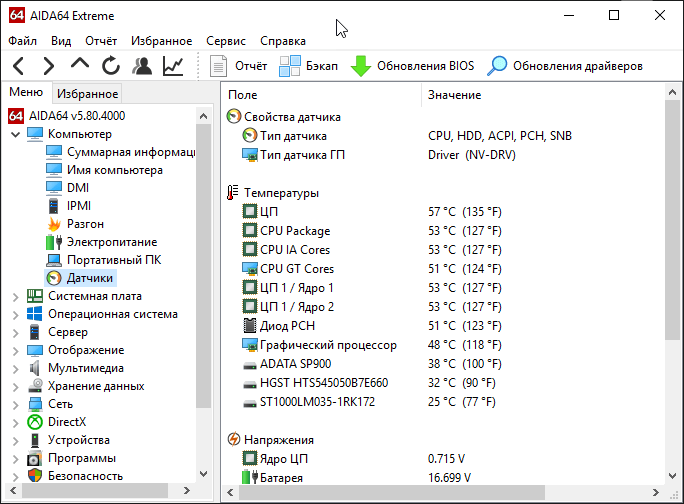Select Суммарная информация tree item
Viewport: 684px width, 504px height.
(131, 152)
